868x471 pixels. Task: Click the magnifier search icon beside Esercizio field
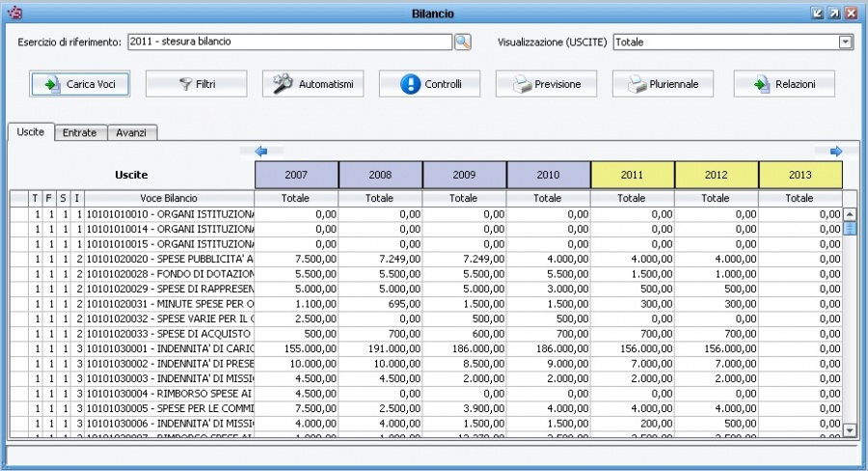462,42
